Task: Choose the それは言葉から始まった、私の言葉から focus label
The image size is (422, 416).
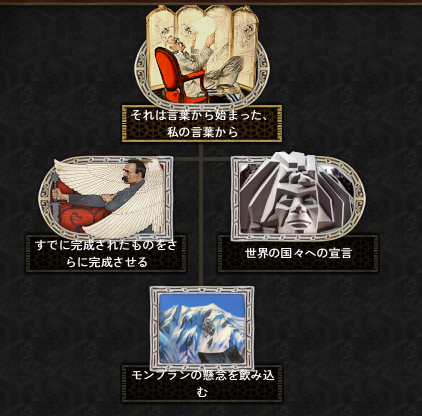Action: coord(202,124)
